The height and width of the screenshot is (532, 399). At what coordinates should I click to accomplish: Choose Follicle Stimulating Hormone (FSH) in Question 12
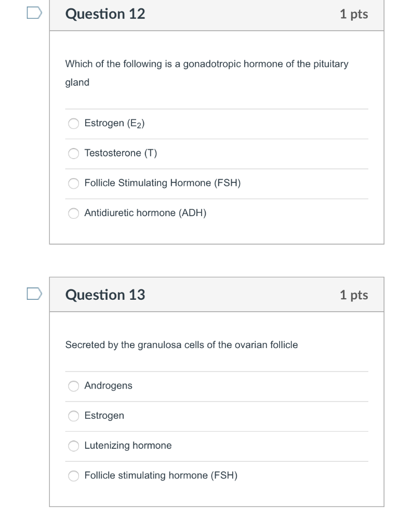pos(74,183)
